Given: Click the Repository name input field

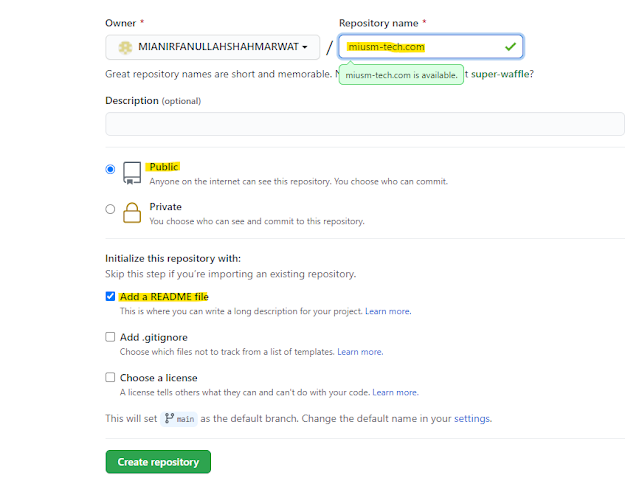Looking at the screenshot, I should (x=431, y=47).
